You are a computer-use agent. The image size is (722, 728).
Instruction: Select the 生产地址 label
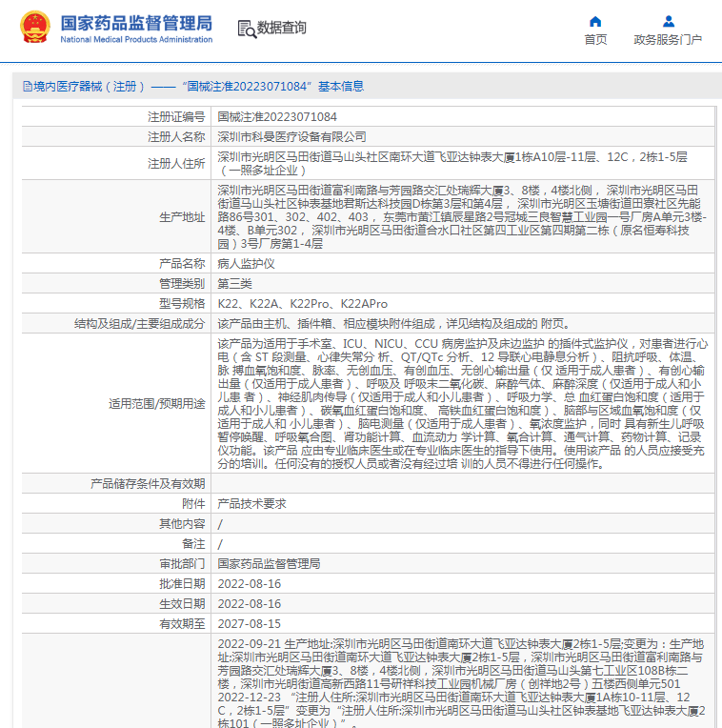click(182, 217)
